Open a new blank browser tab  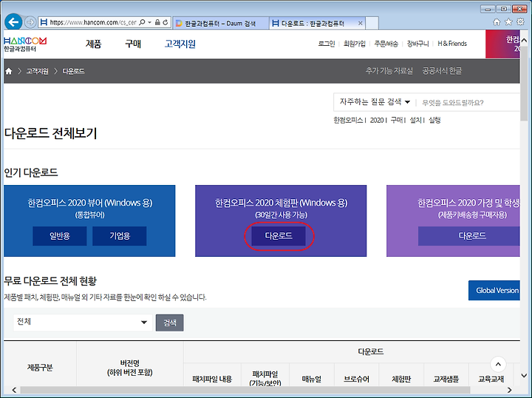372,23
